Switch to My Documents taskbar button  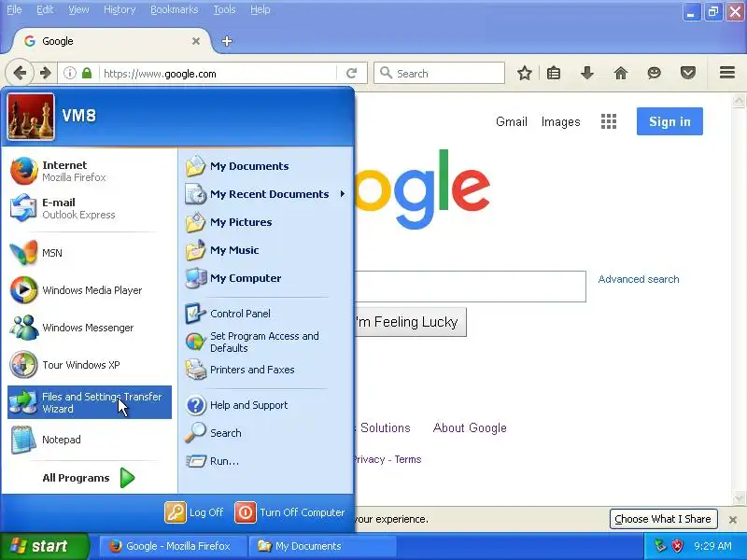point(322,546)
